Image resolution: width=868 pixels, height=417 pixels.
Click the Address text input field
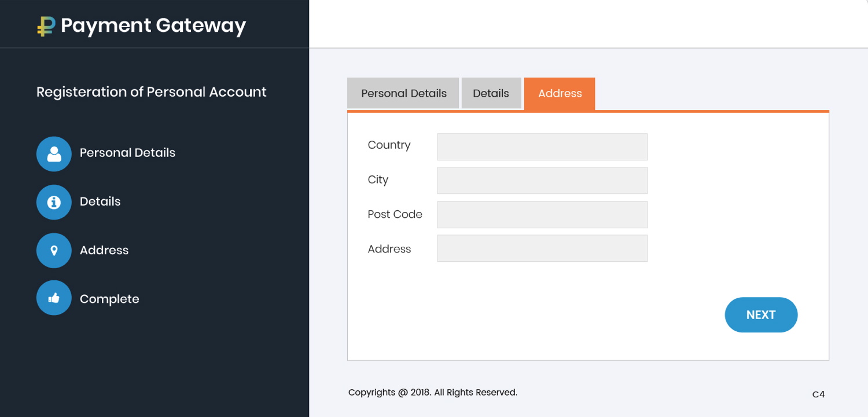click(x=542, y=248)
